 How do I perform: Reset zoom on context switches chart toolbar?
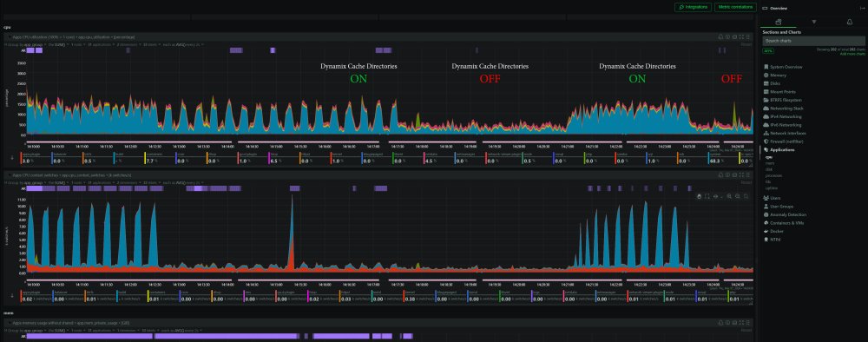(746, 196)
